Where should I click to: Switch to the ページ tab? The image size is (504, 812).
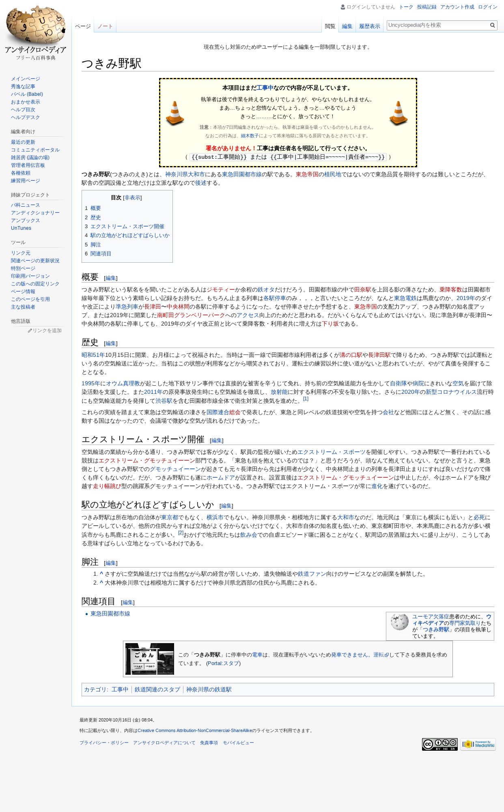(x=83, y=26)
